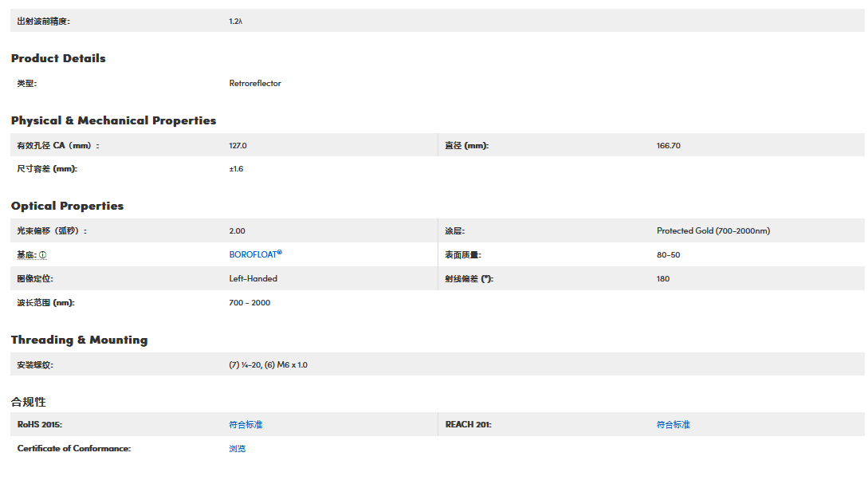Click the 2.00 beam deviation value
Viewport: 868px width, 480px height.
pyautogui.click(x=237, y=231)
